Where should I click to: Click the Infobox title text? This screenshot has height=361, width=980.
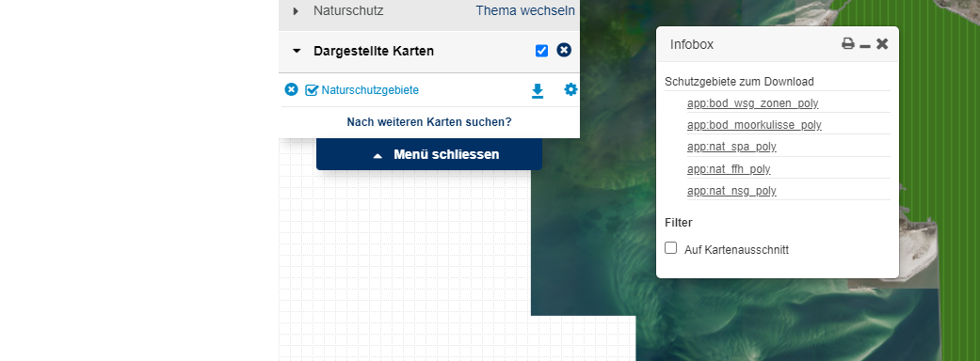pos(692,44)
